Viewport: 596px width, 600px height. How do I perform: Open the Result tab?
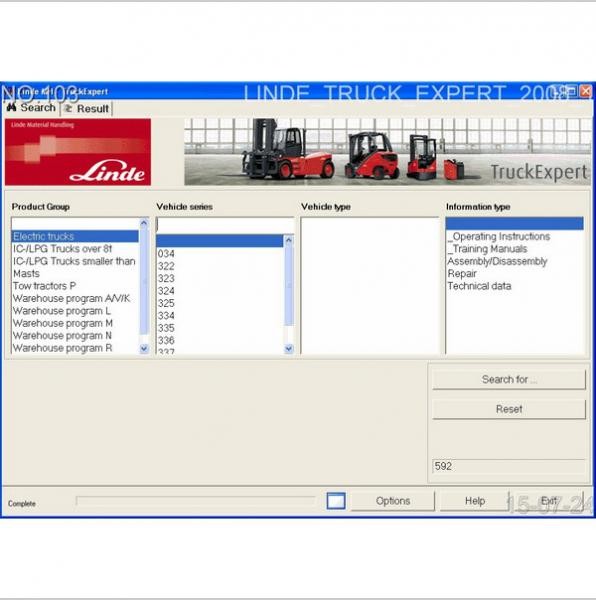pyautogui.click(x=87, y=109)
